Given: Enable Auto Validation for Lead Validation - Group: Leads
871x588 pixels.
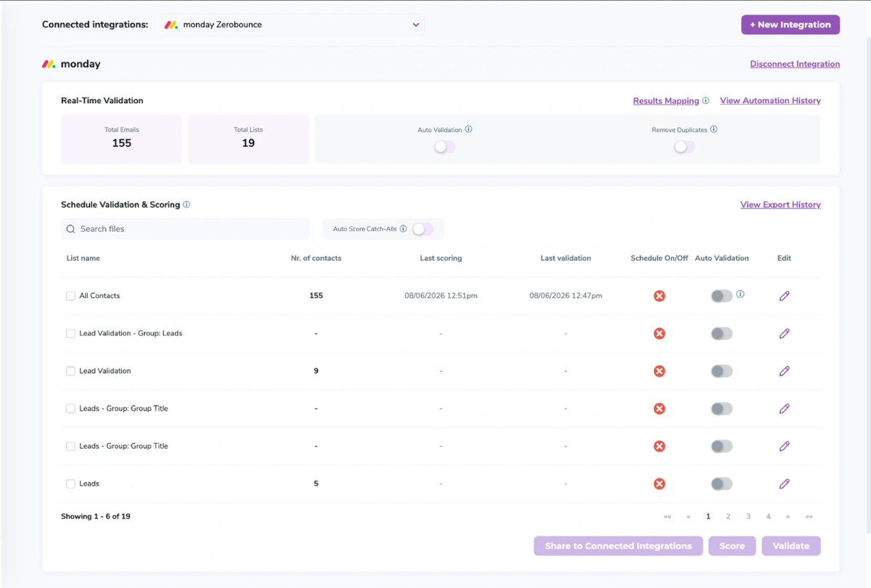Looking at the screenshot, I should 721,334.
